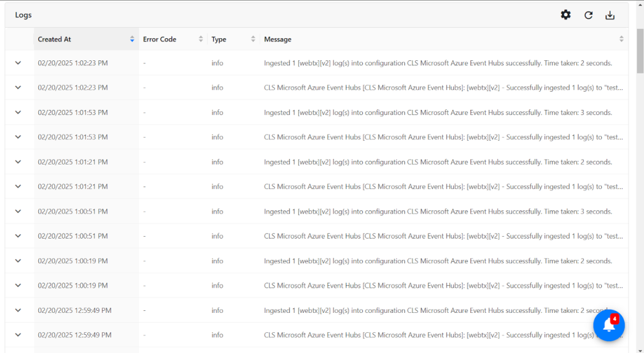Viewport: 644px width, 353px height.
Task: Expand the second 1:00:51 PM log row
Action: click(18, 236)
